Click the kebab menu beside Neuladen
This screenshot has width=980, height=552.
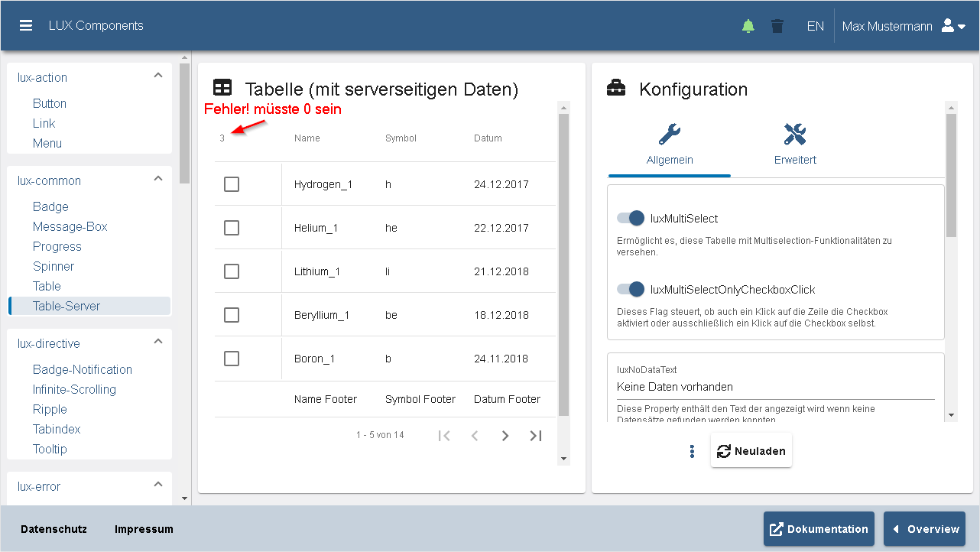[x=692, y=451]
